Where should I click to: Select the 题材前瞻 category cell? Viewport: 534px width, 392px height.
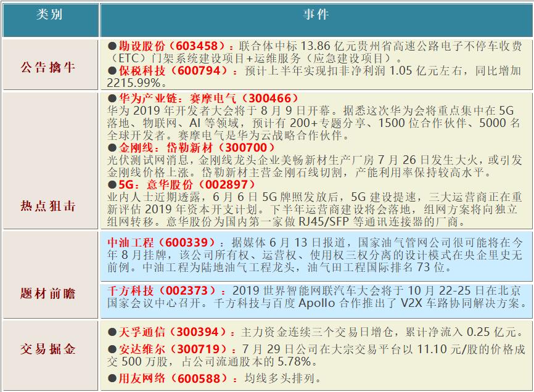coord(51,275)
